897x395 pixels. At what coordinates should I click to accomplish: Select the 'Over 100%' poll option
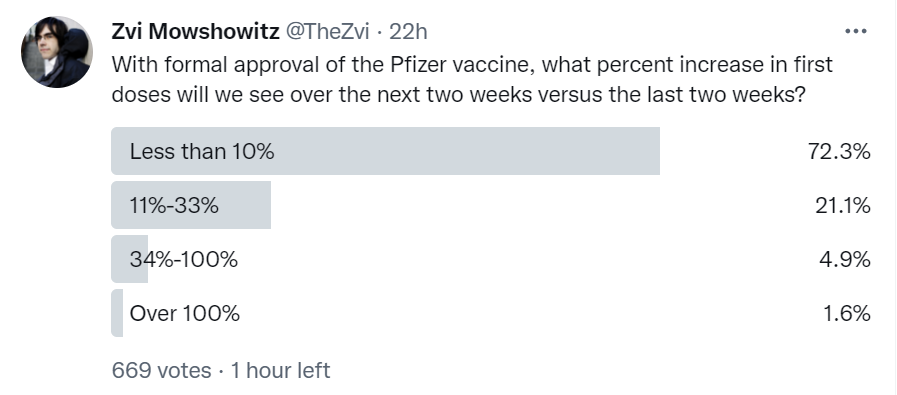pos(491,313)
